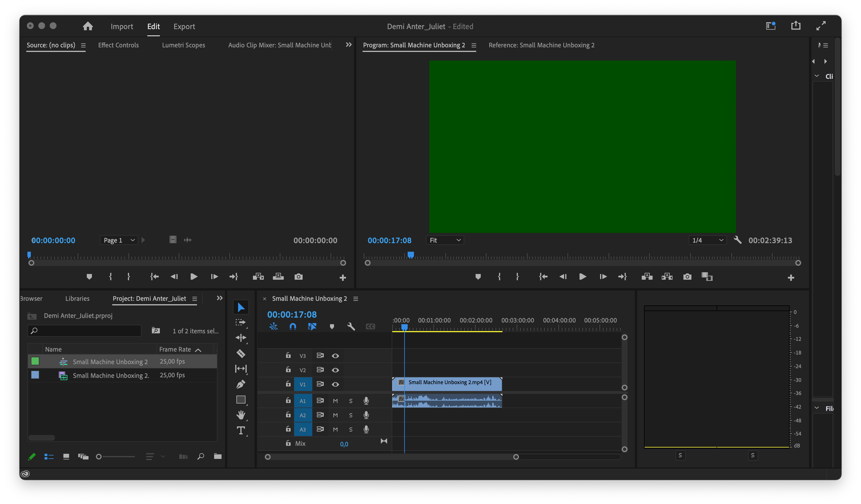Switch to the Export tab

184,26
